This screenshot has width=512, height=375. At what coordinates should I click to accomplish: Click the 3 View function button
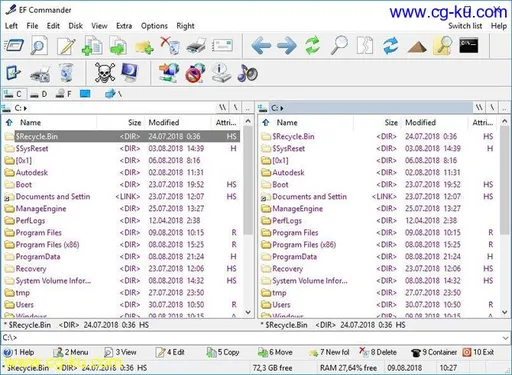pos(121,352)
